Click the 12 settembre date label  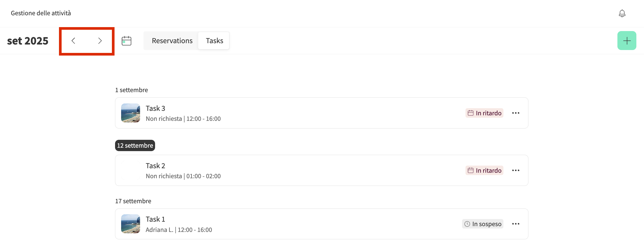point(135,146)
